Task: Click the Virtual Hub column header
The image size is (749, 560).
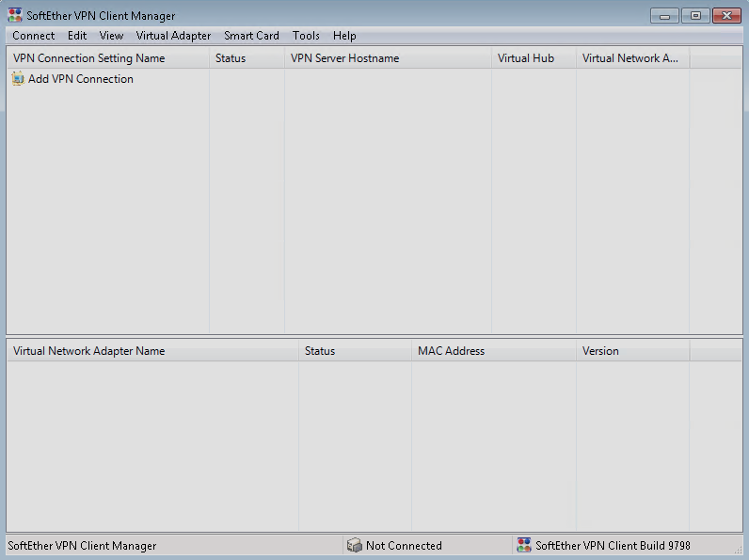Action: pyautogui.click(x=526, y=58)
